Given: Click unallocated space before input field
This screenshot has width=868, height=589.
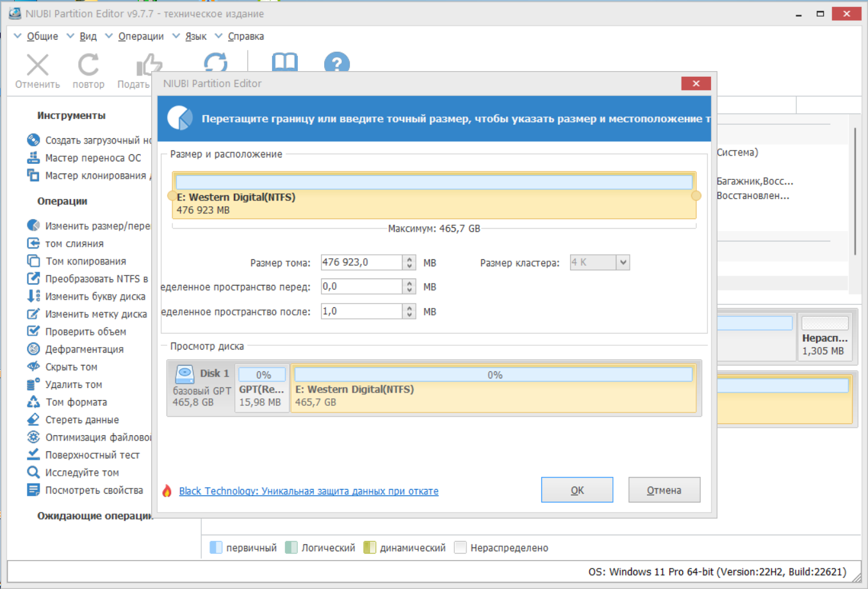Looking at the screenshot, I should pos(362,287).
